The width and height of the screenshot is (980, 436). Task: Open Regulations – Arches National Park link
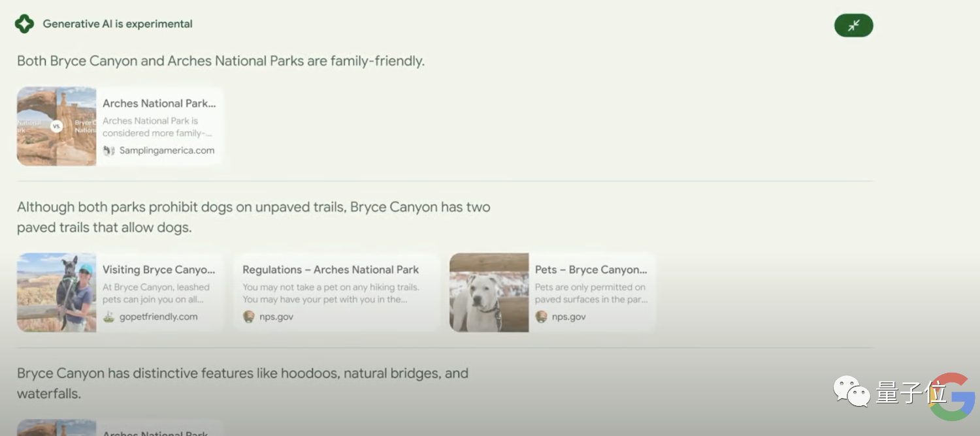[x=331, y=270]
